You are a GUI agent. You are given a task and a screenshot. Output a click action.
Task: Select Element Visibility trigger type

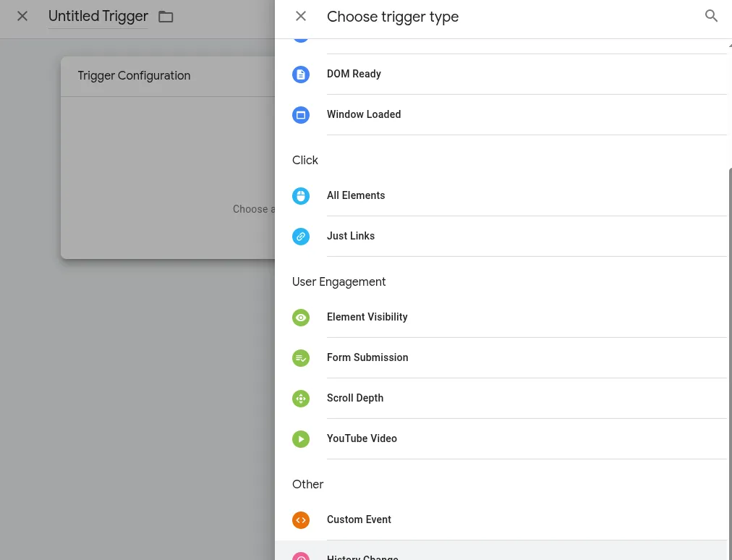click(x=503, y=318)
